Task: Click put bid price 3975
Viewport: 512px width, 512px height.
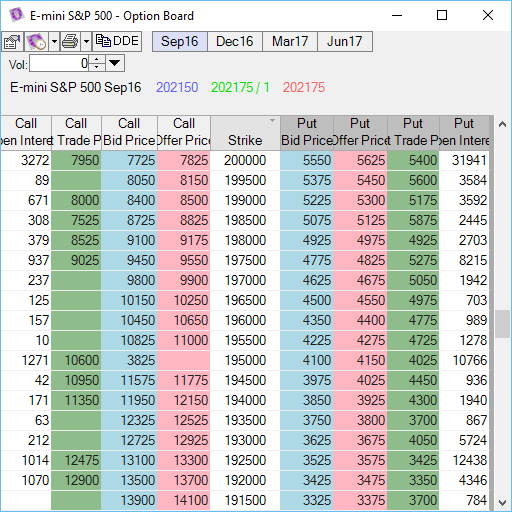Action: pyautogui.click(x=307, y=381)
